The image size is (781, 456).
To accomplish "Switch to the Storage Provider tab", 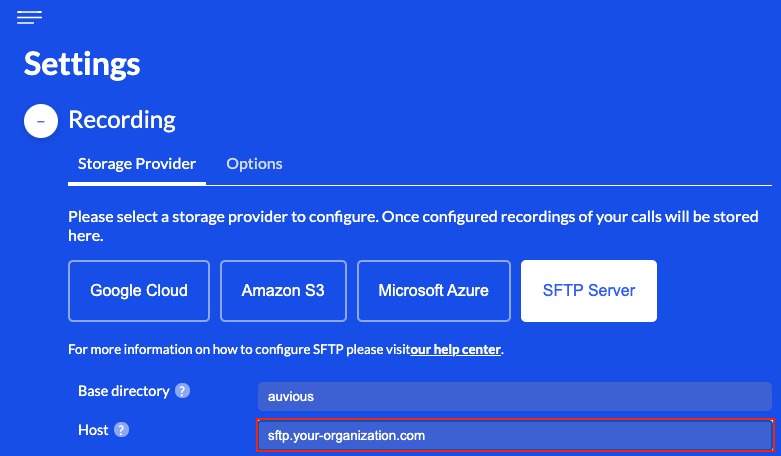I will click(137, 164).
